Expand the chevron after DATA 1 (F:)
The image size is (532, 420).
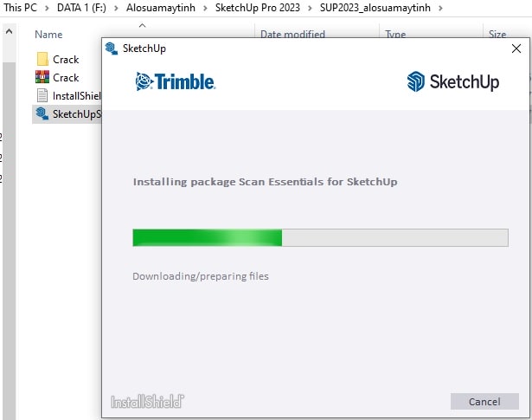pos(116,8)
